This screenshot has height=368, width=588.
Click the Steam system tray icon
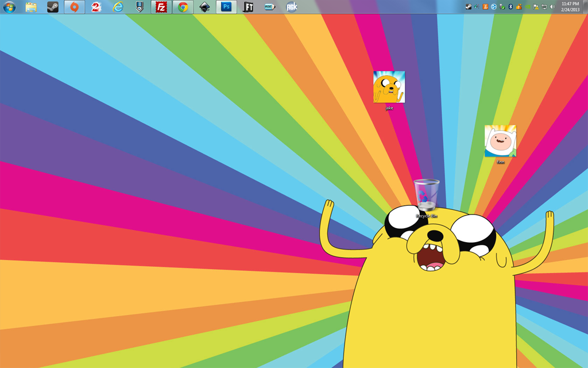(469, 6)
